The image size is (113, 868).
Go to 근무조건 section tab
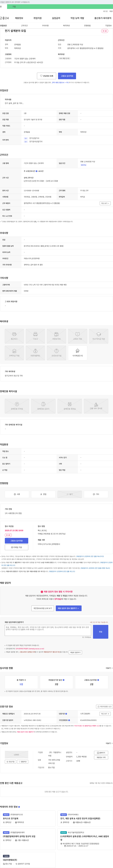coord(24,26)
